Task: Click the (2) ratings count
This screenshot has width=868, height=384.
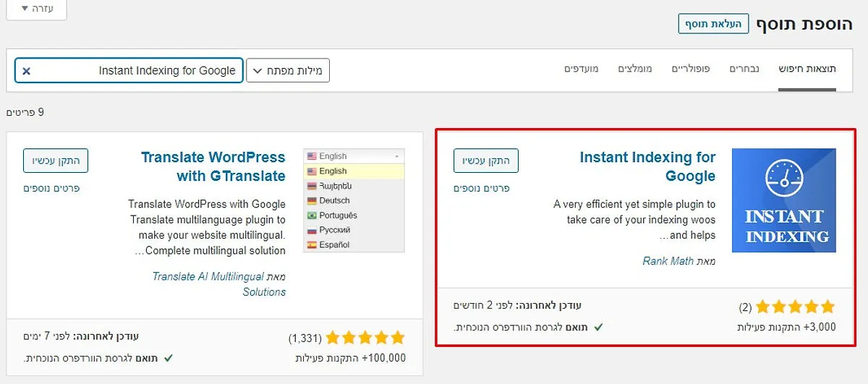Action: point(746,307)
